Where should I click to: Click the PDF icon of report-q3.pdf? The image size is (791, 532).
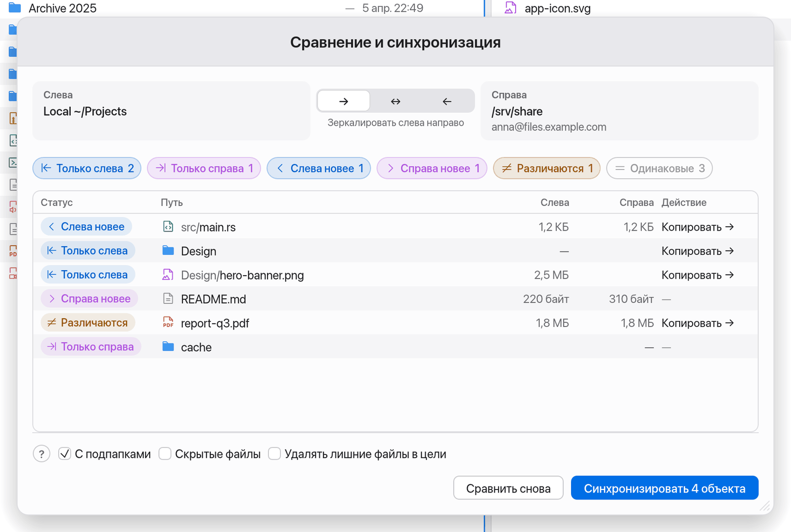(x=168, y=323)
